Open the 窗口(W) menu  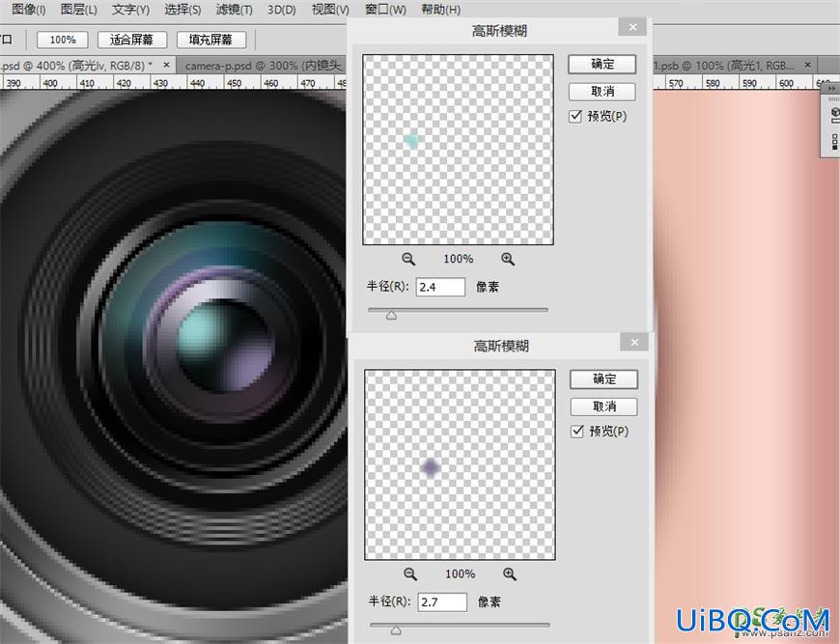(x=385, y=9)
